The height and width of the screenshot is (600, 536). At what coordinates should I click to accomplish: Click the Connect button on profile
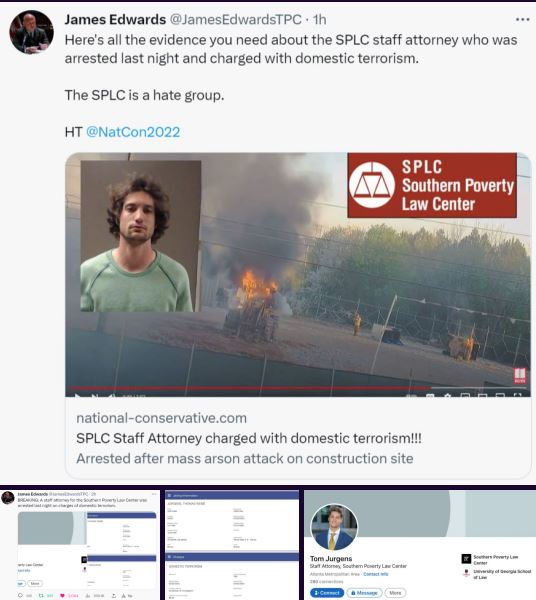(327, 593)
